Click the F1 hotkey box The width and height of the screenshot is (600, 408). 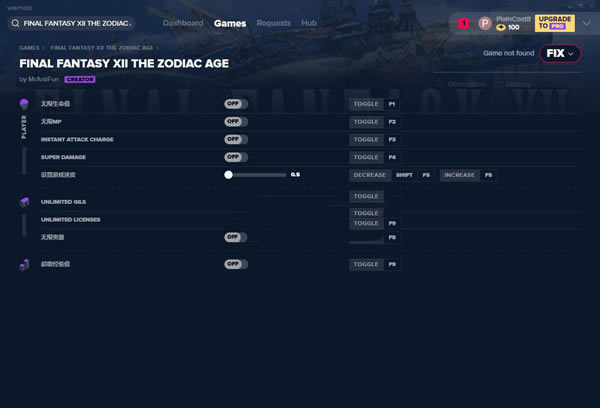(392, 104)
